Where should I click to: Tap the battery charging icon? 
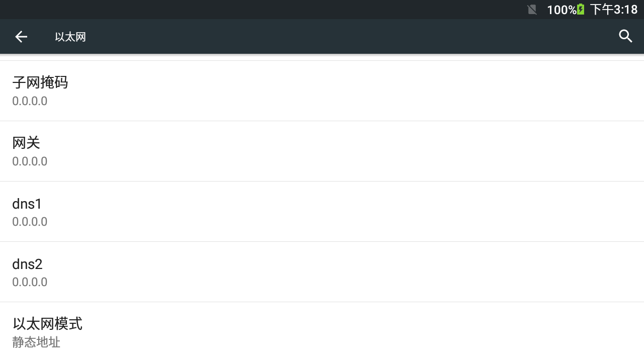[581, 10]
